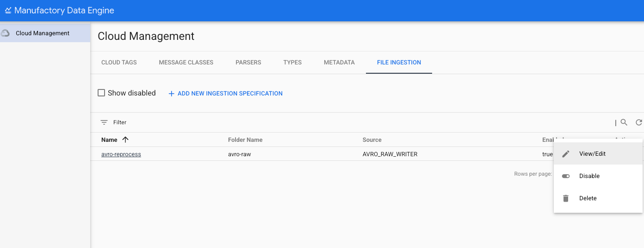
Task: Switch to the Cloud Tags tab
Action: point(119,62)
